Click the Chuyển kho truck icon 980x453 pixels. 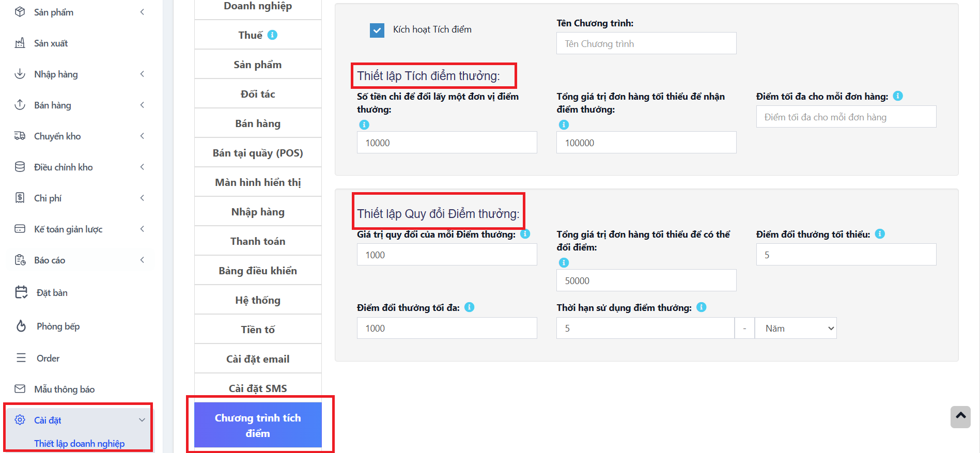pos(20,136)
